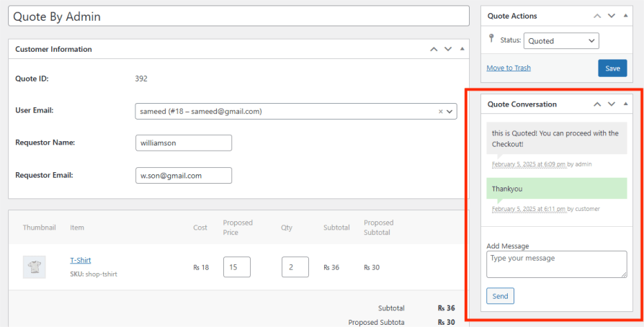Image resolution: width=644 pixels, height=327 pixels.
Task: Move Quote Actions panel down
Action: [x=612, y=16]
